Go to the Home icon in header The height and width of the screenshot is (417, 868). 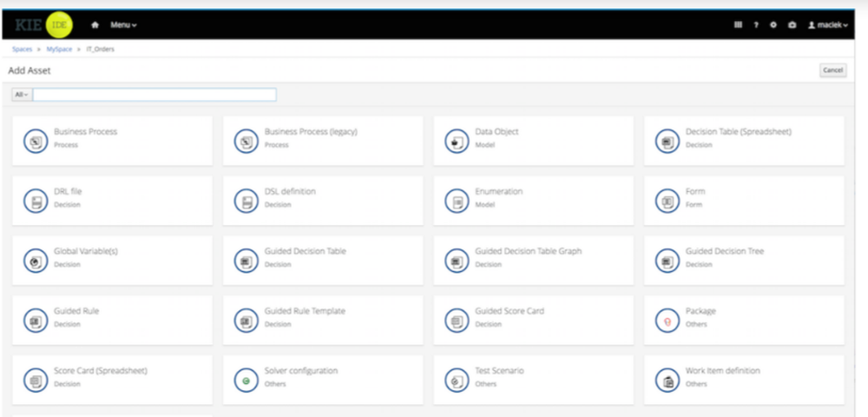95,25
